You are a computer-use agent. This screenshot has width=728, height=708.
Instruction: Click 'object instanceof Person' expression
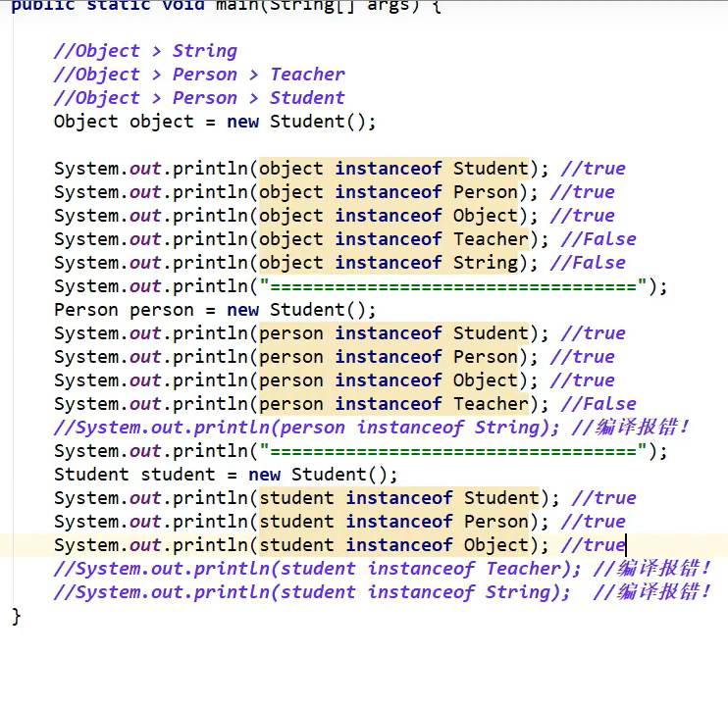point(389,192)
